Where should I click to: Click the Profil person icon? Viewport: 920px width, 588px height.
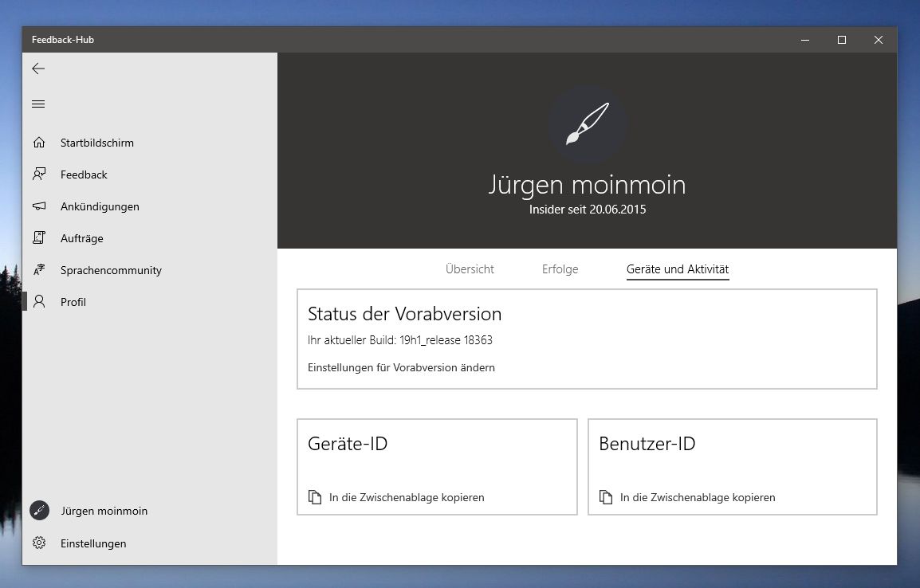[x=39, y=301]
